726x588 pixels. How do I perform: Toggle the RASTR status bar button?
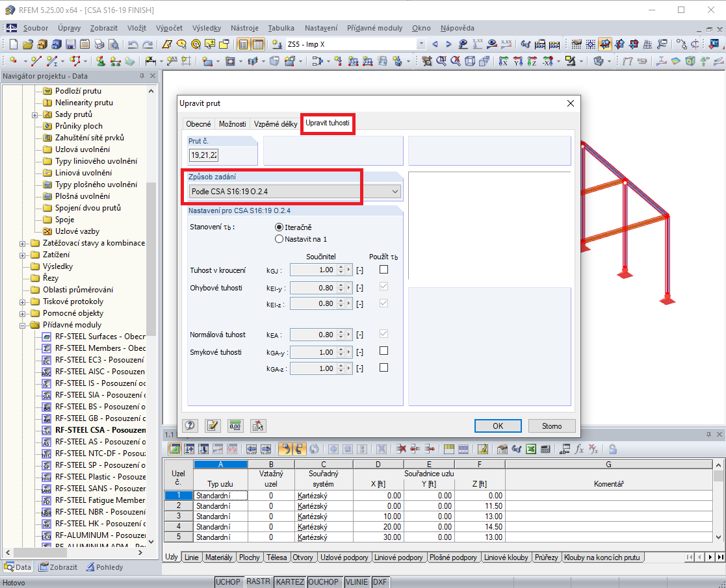(x=258, y=582)
